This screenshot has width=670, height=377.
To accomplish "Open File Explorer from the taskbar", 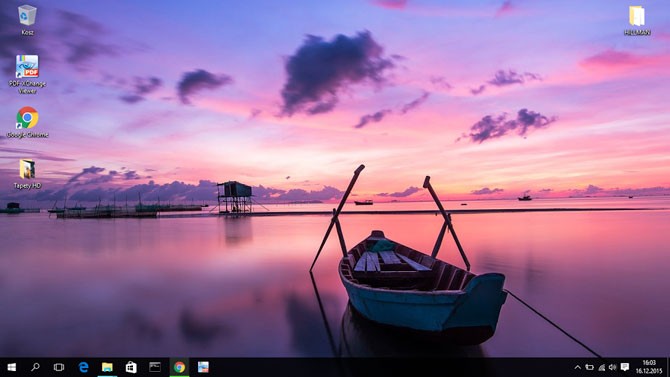I will pyautogui.click(x=107, y=367).
